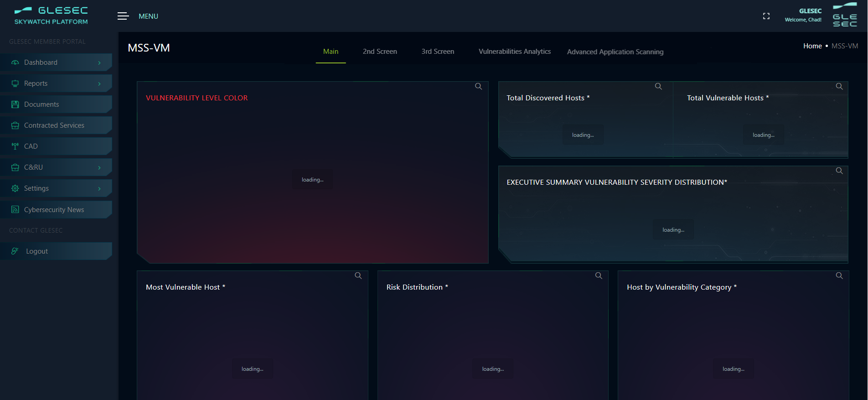Click Executive Summary Vulnerability Severity Distribution title
This screenshot has height=400, width=868.
tap(617, 182)
